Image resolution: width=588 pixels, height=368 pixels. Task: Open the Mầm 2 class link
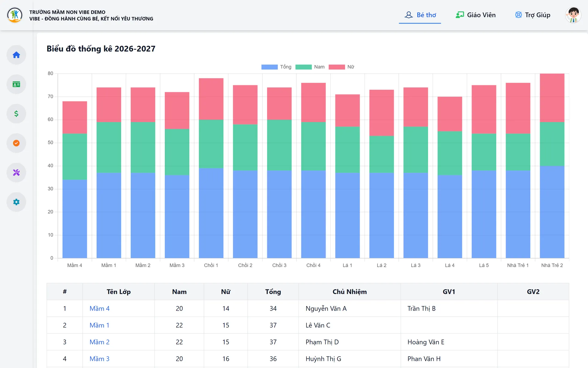(99, 342)
